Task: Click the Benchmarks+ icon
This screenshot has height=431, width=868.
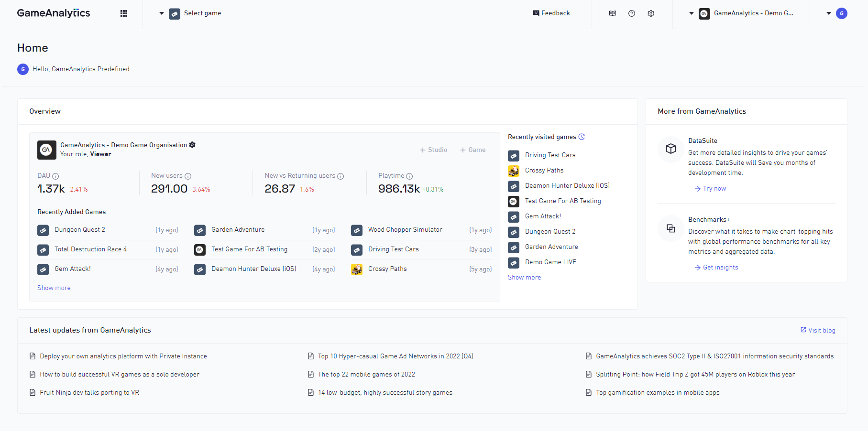Action: 671,228
